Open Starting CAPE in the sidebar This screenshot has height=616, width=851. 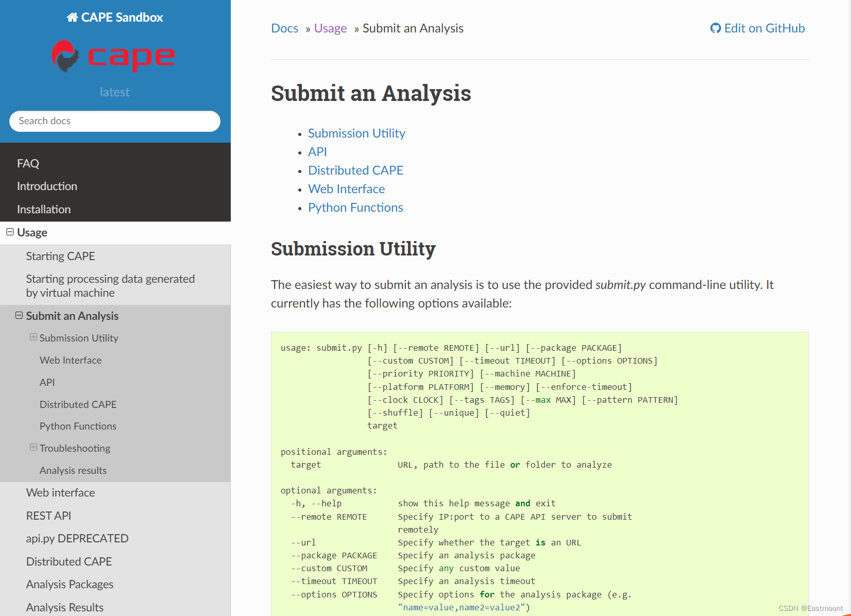(x=60, y=256)
